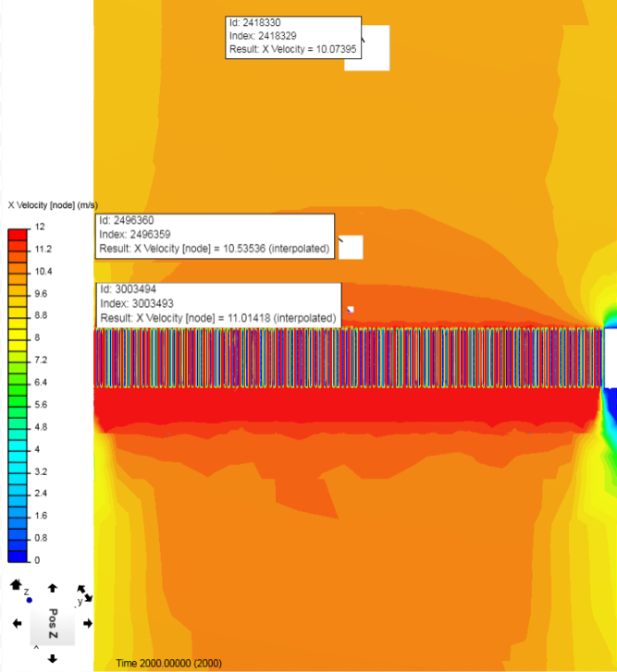Click the legend value 2.4
Viewport: 617px width, 672px height.
41,494
